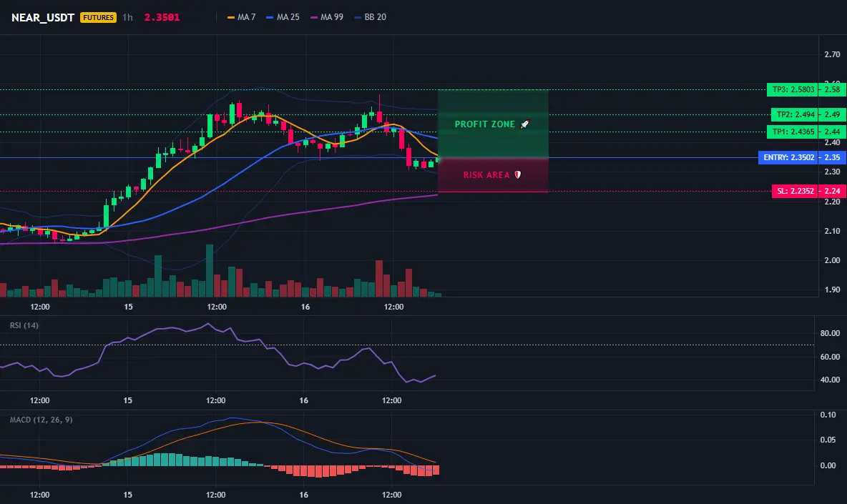Click the red 2.24 axis tag
The width and height of the screenshot is (847, 504).
coord(832,191)
